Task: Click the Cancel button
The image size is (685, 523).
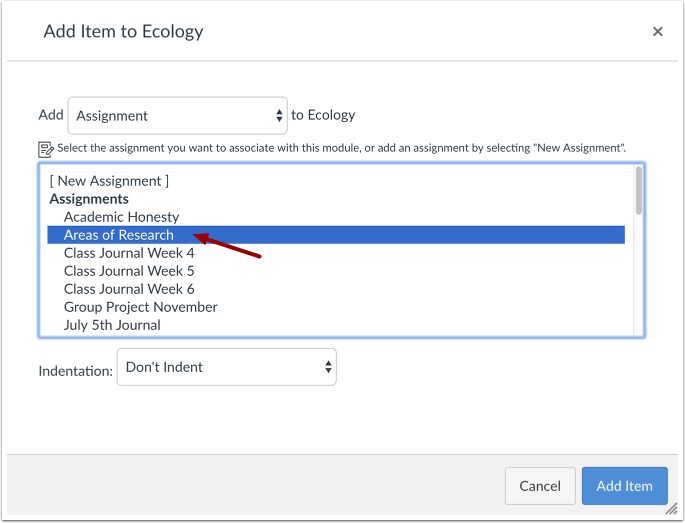Action: pos(540,486)
